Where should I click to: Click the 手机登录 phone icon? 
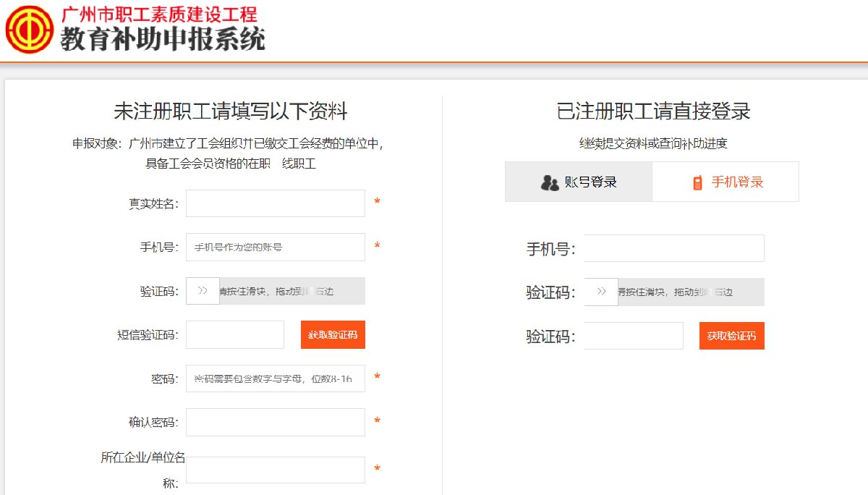pos(698,182)
